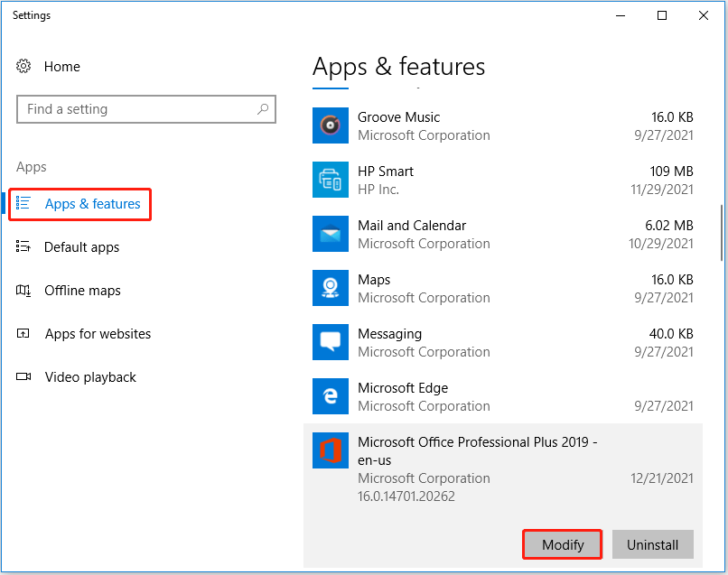Click the Maps app icon
Screen dimensions: 728x575
click(330, 288)
